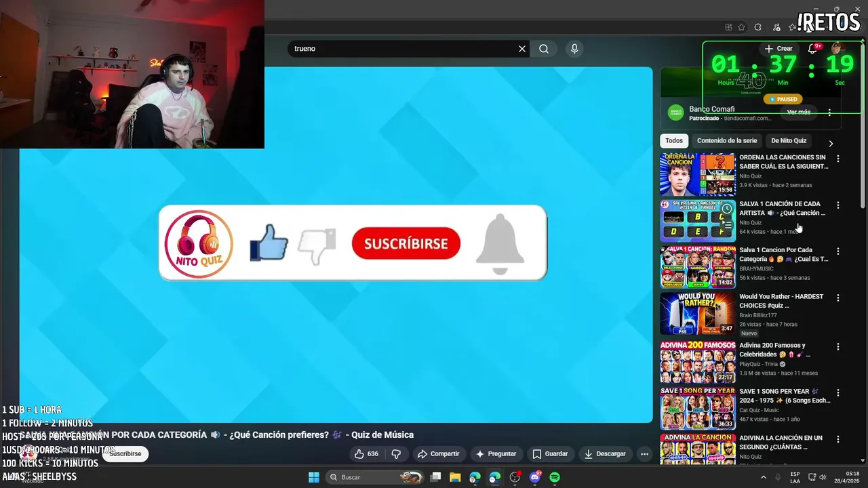This screenshot has height=488, width=868.
Task: Start voice search with the microphone icon
Action: [x=574, y=49]
